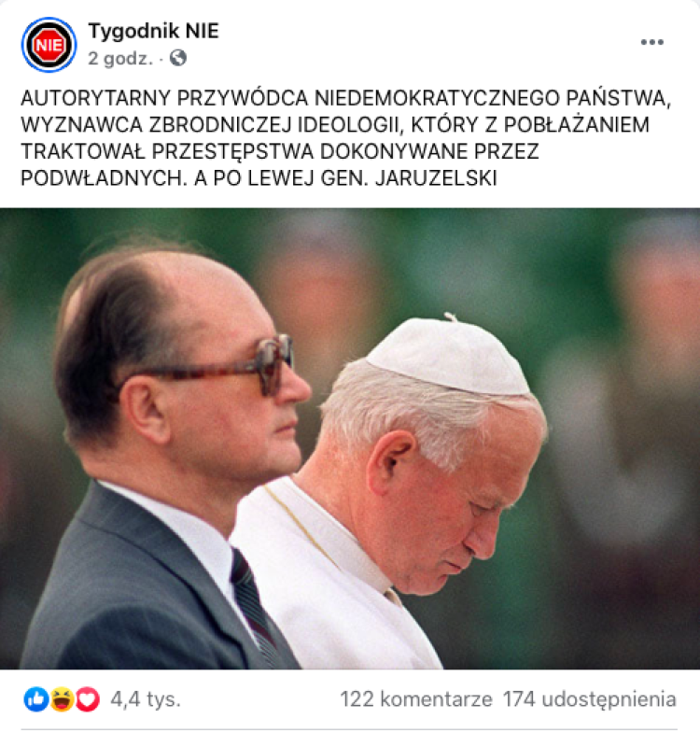Show who reacted via 4,4 tys. count

click(146, 699)
